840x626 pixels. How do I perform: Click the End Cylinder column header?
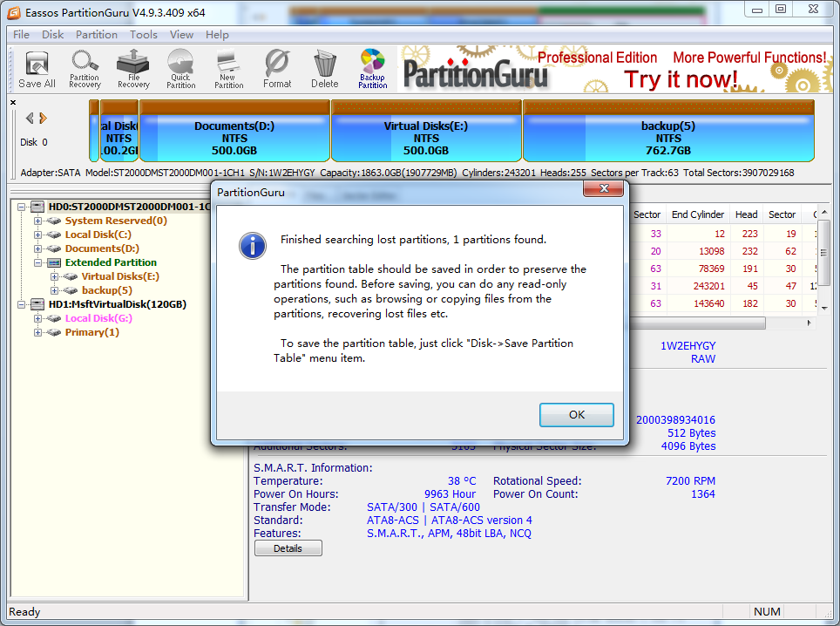pos(697,214)
